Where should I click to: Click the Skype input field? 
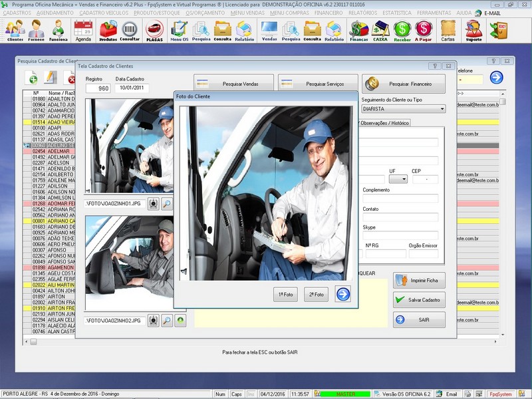pyautogui.click(x=400, y=235)
